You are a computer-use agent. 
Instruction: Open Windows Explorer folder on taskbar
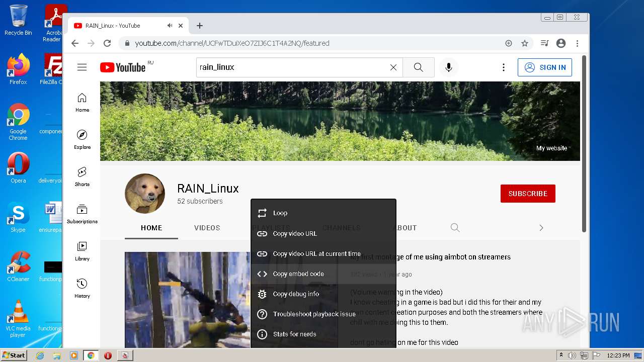(57, 355)
